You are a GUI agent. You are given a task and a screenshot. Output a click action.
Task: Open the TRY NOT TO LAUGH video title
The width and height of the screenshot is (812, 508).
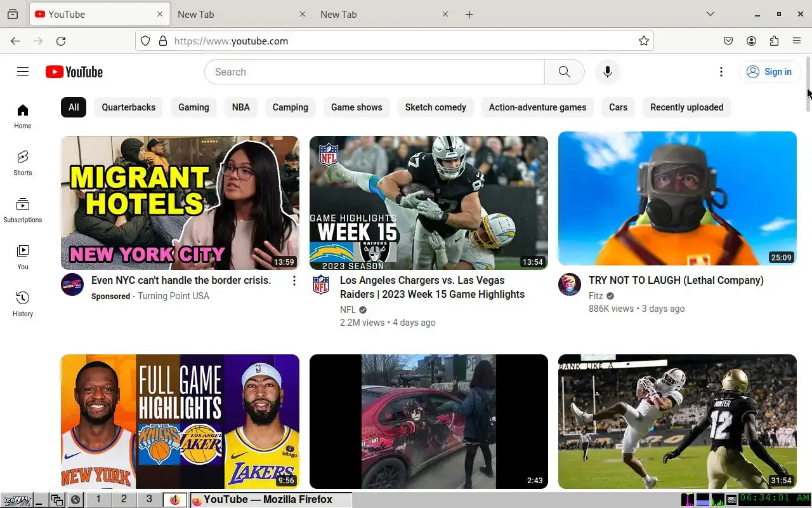click(x=676, y=280)
